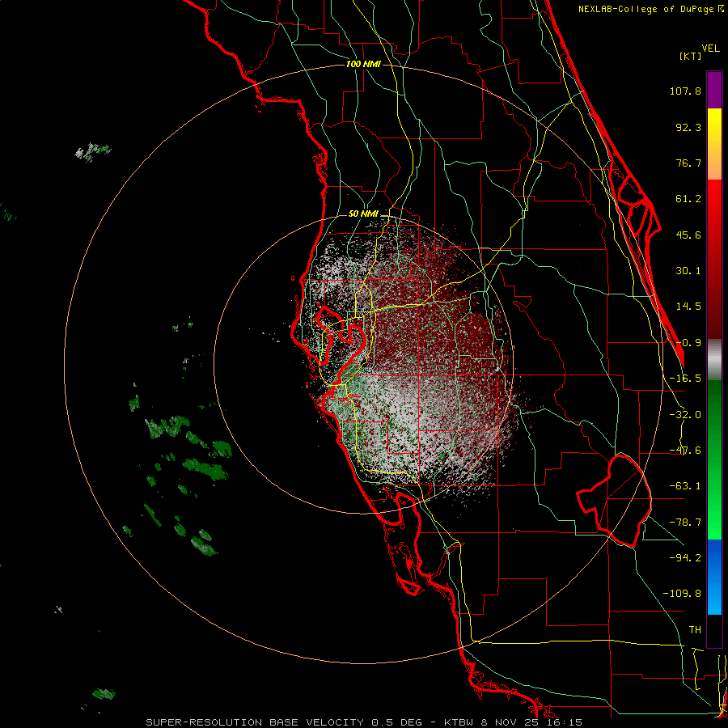Click the -94.2 velocity scale value
Image resolution: width=728 pixels, height=728 pixels.
[x=685, y=558]
